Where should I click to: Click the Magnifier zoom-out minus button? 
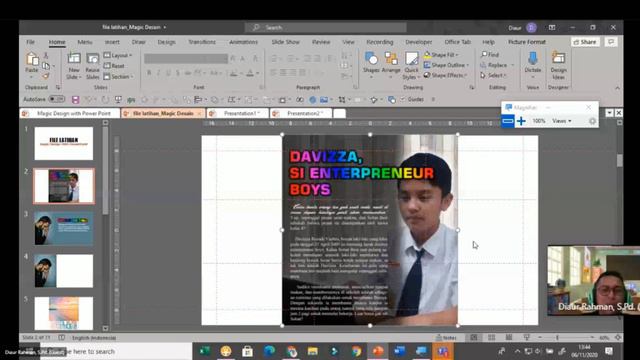[x=508, y=121]
